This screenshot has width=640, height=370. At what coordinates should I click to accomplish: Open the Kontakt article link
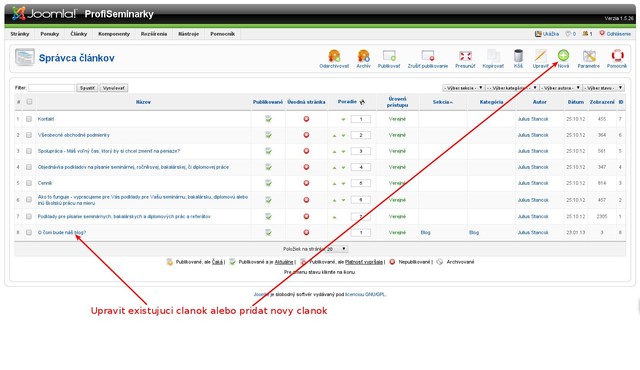[x=46, y=119]
